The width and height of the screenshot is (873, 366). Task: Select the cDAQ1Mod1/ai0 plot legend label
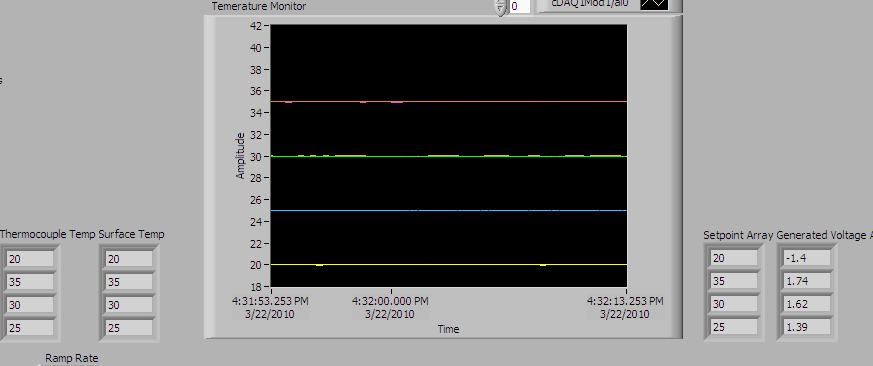click(588, 4)
